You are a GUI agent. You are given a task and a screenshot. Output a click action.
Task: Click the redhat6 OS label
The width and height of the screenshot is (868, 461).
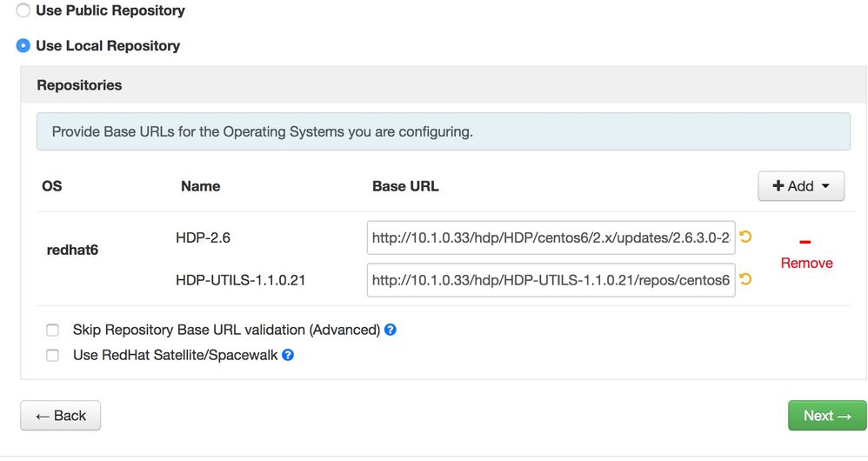pyautogui.click(x=72, y=250)
